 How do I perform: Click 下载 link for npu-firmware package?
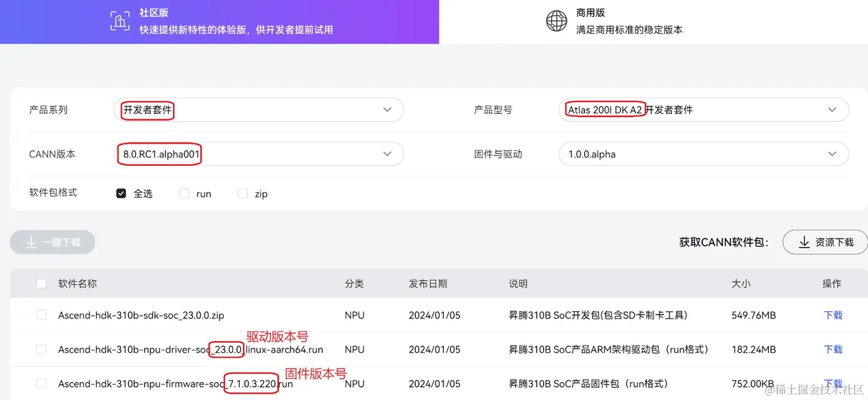tap(833, 384)
